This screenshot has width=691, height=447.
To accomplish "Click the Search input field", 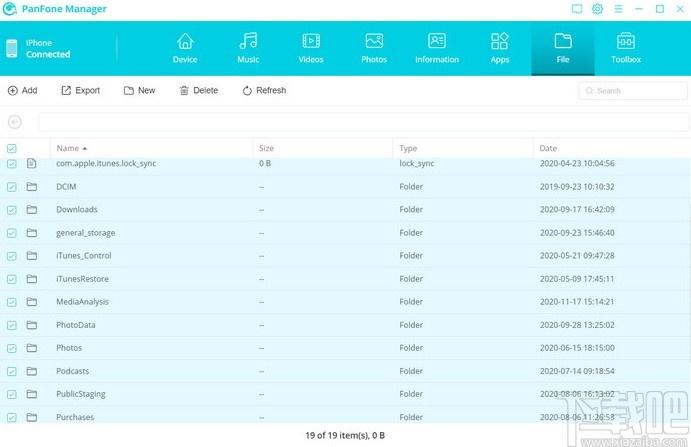I will (633, 91).
